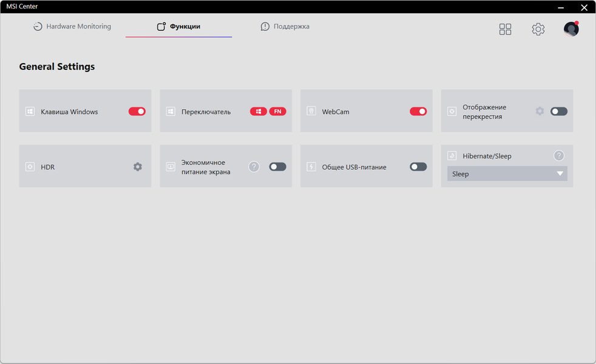This screenshot has height=364, width=596.
Task: Click the Клавиша Windows label
Action: [70, 112]
